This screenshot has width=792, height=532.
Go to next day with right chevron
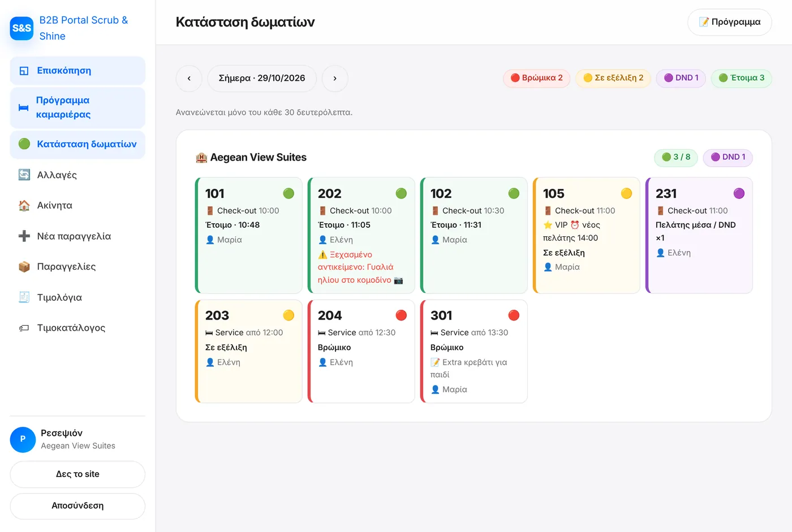[335, 79]
